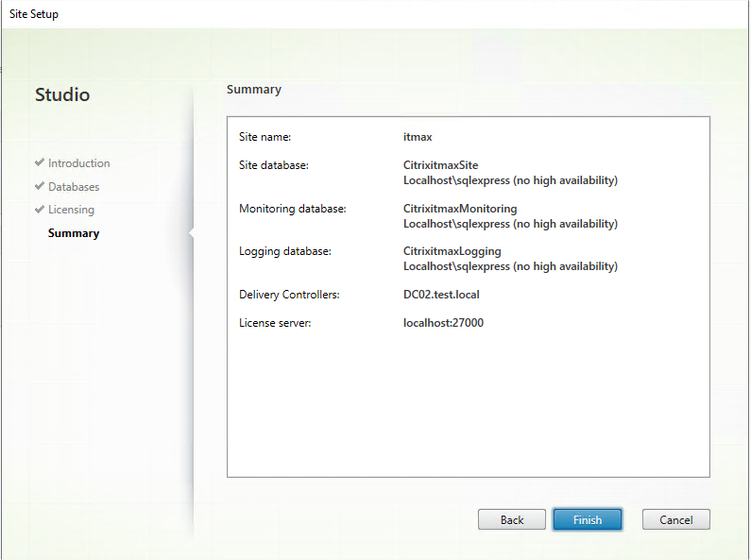
Task: Open the Introduction step
Action: 79,163
